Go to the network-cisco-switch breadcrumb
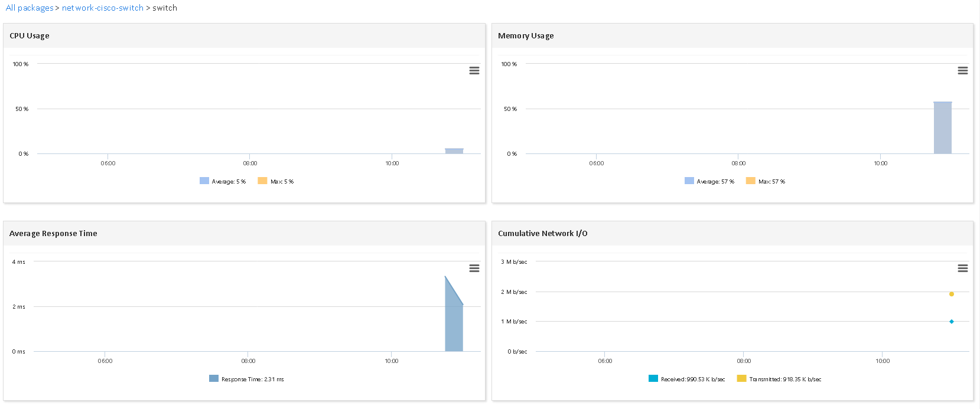The width and height of the screenshot is (980, 409). coord(103,8)
